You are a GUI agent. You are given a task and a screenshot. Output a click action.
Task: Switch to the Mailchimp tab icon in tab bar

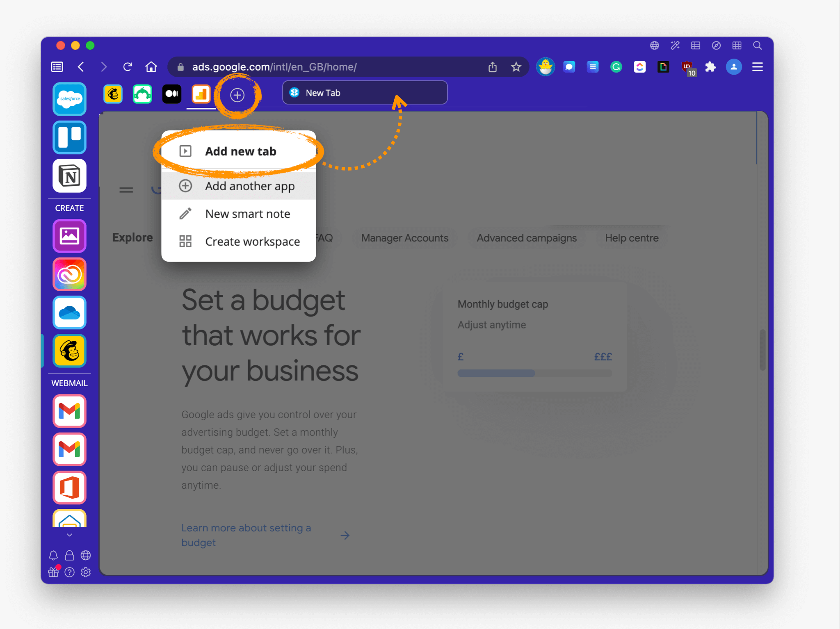[x=113, y=94]
